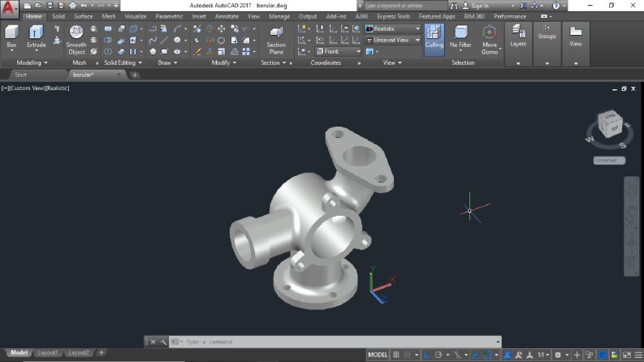Click the Unnamed UCS button under ViewCube
644x362 pixels.
tap(609, 160)
